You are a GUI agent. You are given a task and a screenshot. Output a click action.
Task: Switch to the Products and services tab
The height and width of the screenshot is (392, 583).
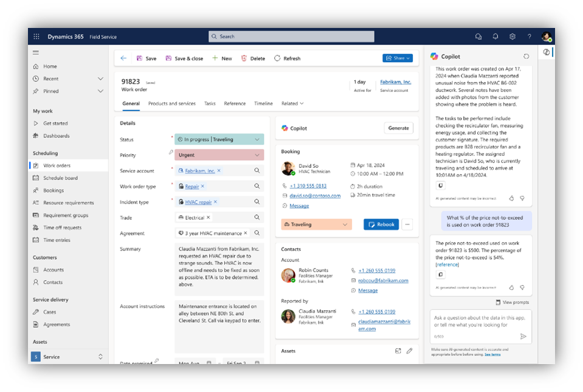[x=172, y=104]
